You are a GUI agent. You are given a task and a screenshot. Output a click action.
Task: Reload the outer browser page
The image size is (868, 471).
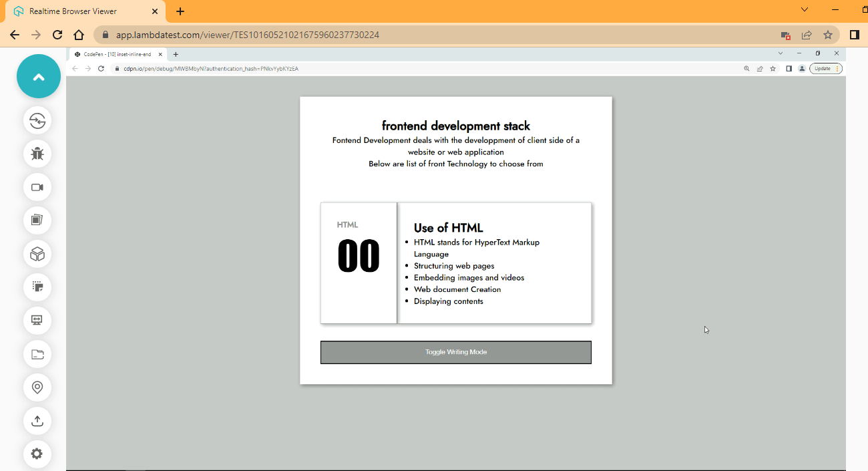(57, 35)
